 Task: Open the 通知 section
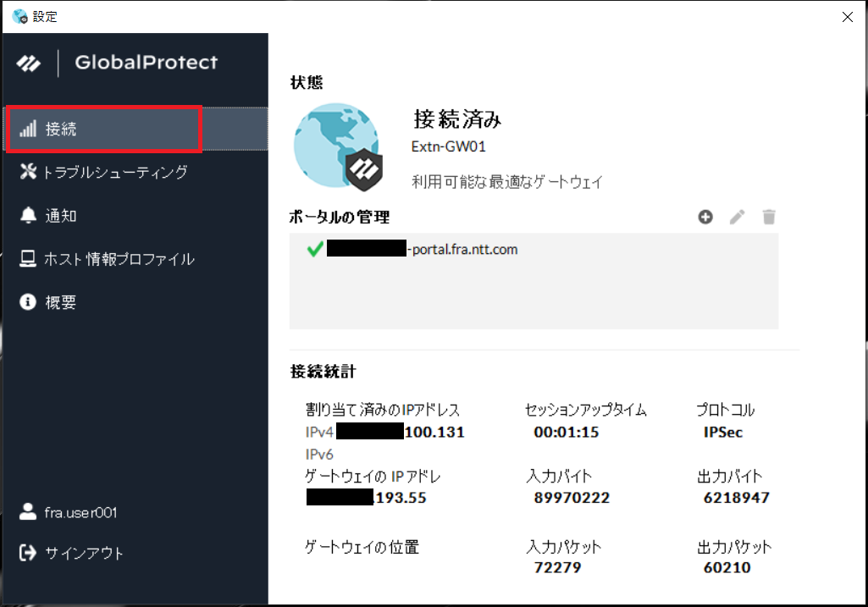click(61, 216)
